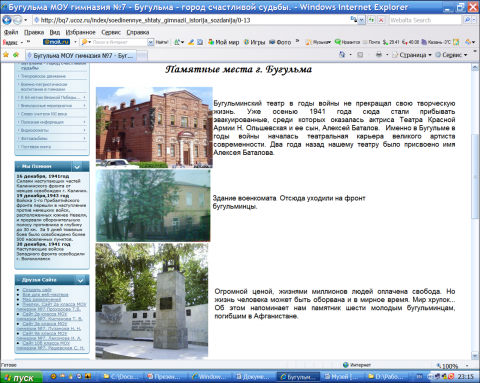Viewport: 480px width, 383px height.
Task: Collapse the Друзья сайта sidebar panel
Action: tap(80, 280)
